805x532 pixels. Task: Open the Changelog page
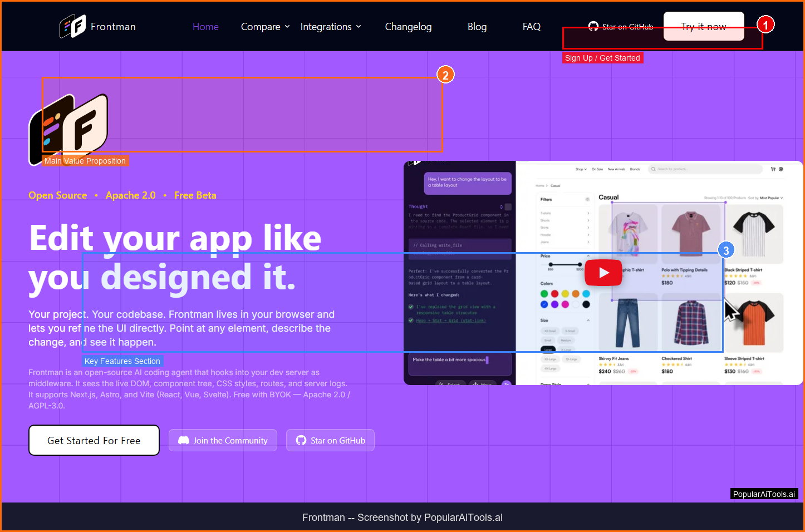pos(408,27)
